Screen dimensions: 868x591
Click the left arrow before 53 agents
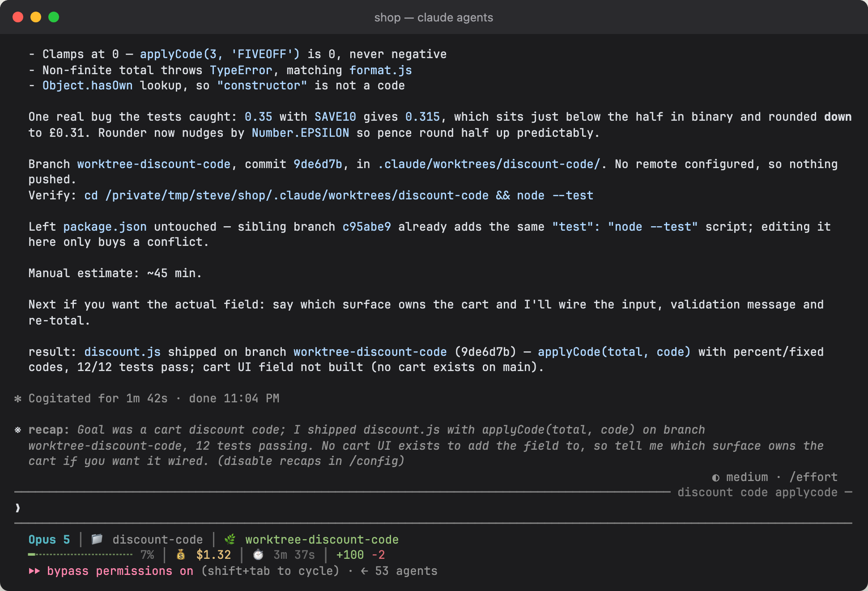[x=365, y=571]
